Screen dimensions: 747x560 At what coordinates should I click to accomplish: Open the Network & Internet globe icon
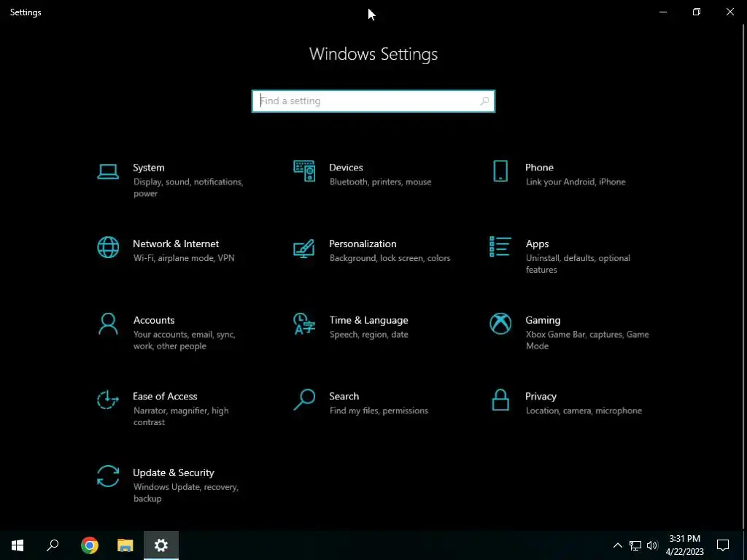tap(108, 247)
